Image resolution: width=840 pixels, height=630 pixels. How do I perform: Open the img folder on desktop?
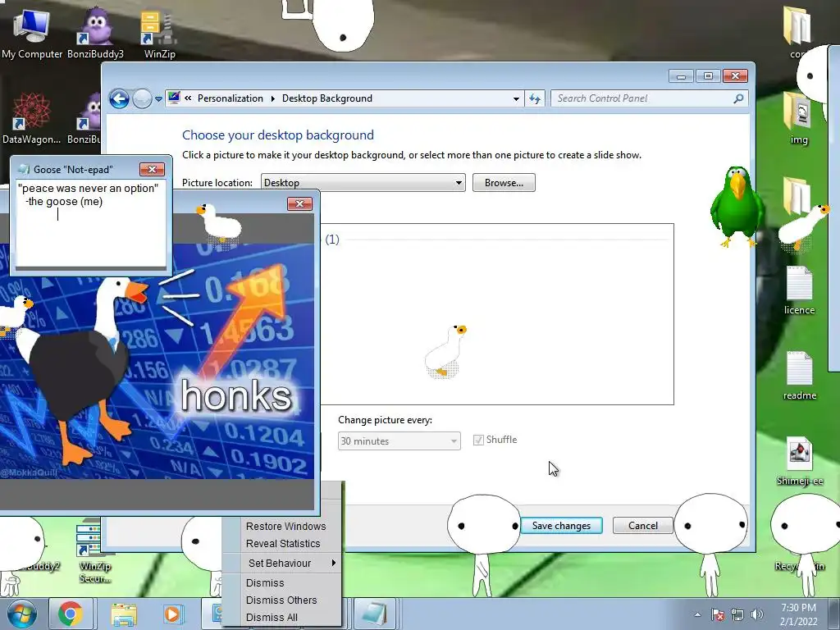point(798,118)
